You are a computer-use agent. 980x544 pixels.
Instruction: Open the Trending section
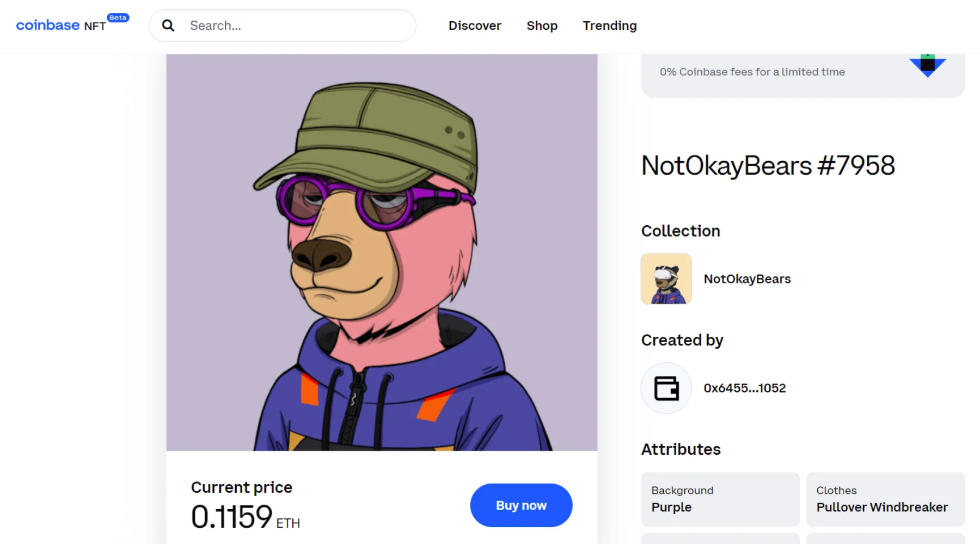pos(609,26)
